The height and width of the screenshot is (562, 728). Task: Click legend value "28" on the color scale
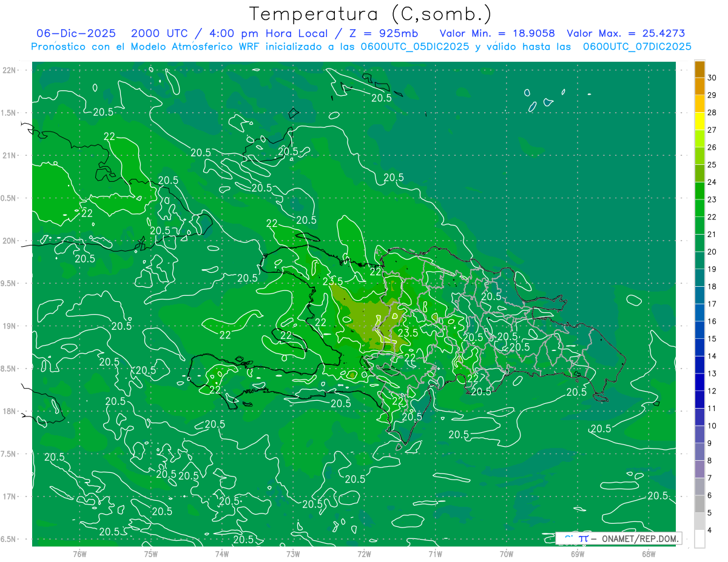click(712, 113)
